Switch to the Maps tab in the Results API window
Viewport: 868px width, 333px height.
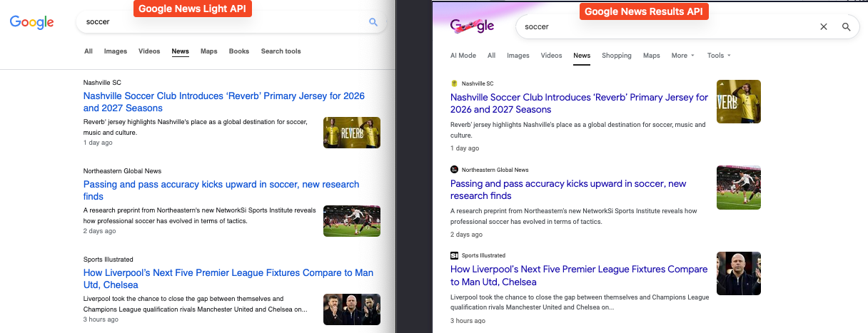point(651,56)
